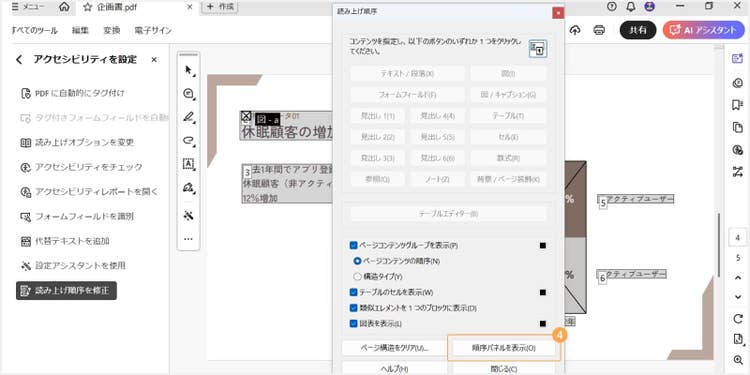Open the bookmarks right panel icon
The height and width of the screenshot is (375, 750).
[x=737, y=105]
